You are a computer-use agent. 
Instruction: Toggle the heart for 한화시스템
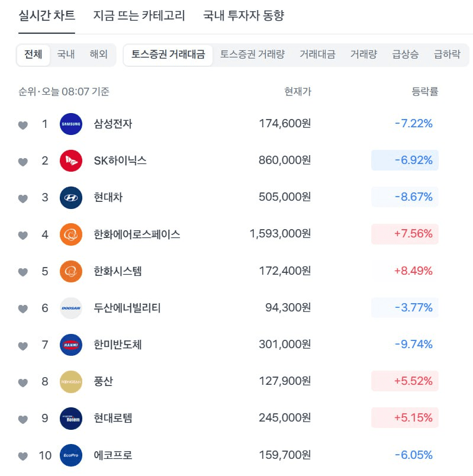coord(23,272)
